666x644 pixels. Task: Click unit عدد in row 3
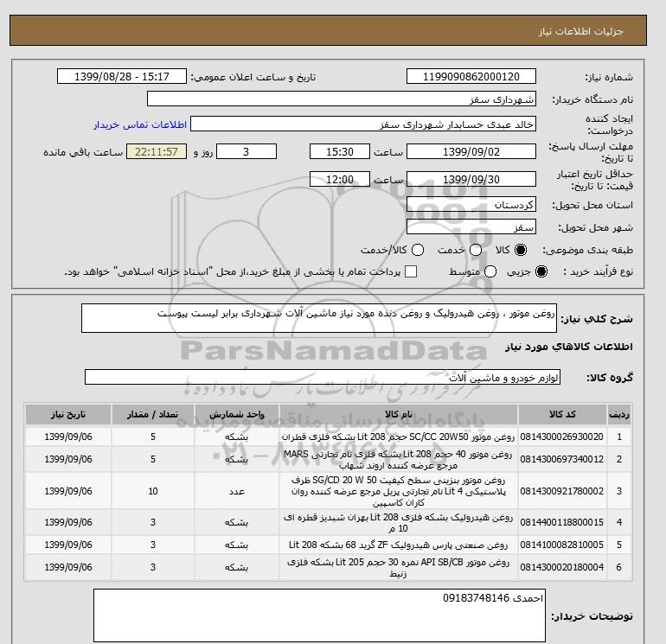point(237,491)
